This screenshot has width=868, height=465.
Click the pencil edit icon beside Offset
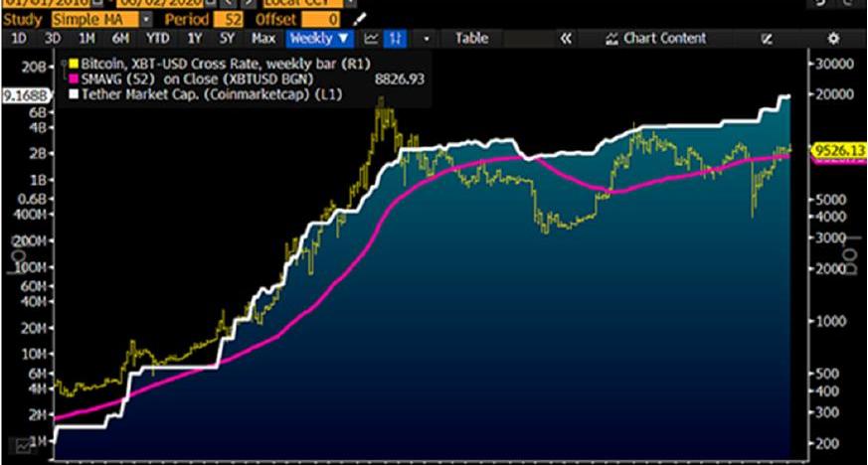[x=360, y=19]
